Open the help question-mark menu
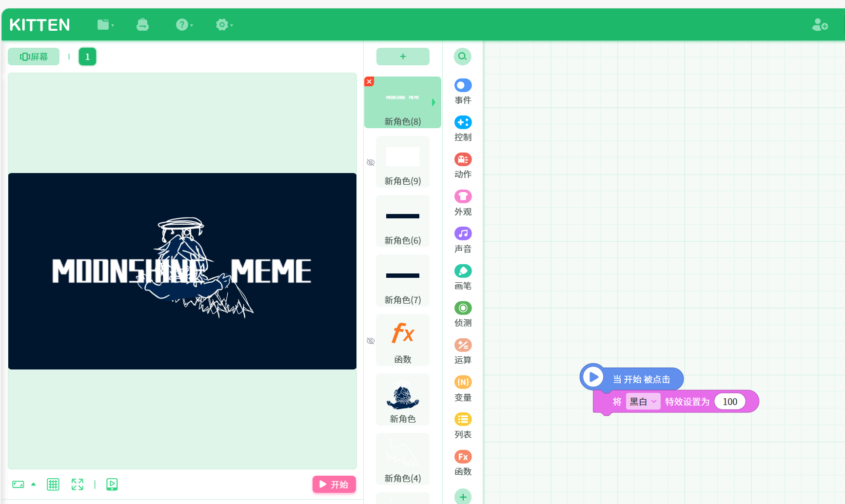The width and height of the screenshot is (845, 504). pyautogui.click(x=184, y=25)
